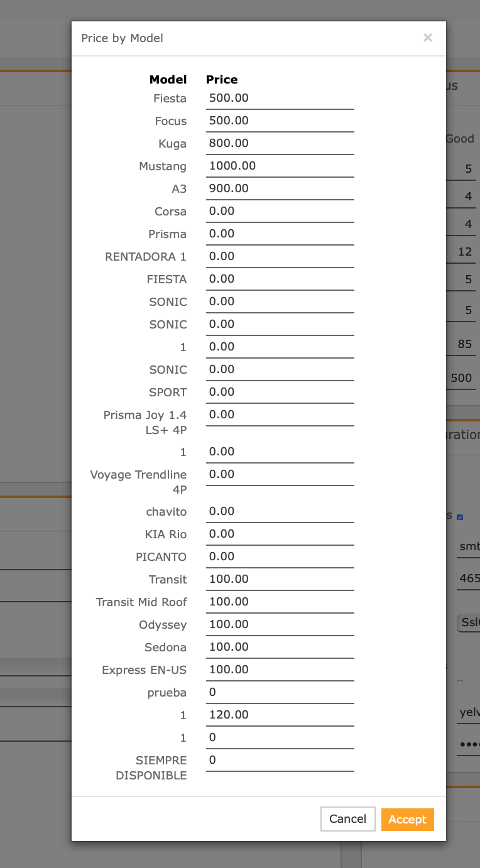480x868 pixels.
Task: Edit the Transit Mid Roof price field
Action: (x=280, y=602)
